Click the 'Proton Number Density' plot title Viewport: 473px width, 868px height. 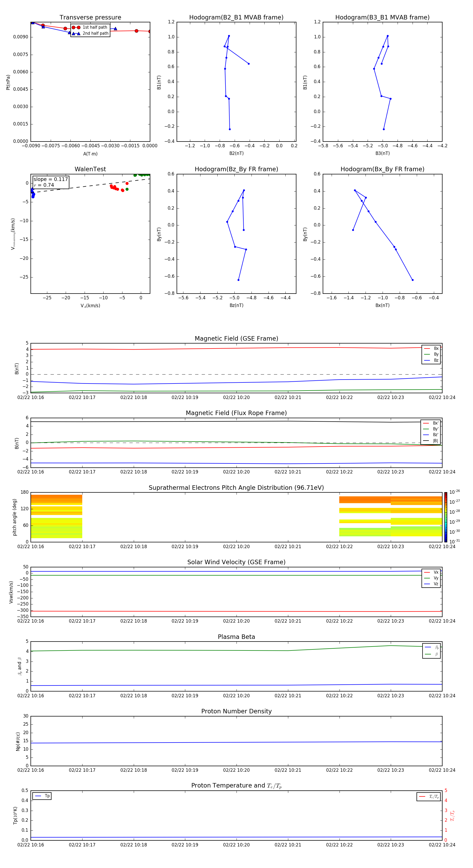(236, 711)
